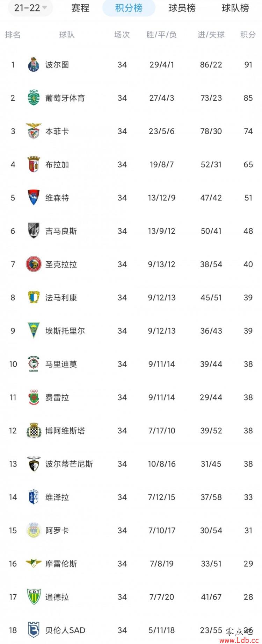Open team name 波尔蒂芒尼斯
Screen dimensions: 262x644
pyautogui.click(x=69, y=464)
